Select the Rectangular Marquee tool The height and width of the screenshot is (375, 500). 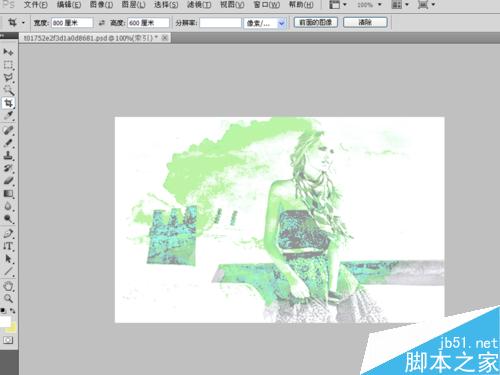click(8, 65)
